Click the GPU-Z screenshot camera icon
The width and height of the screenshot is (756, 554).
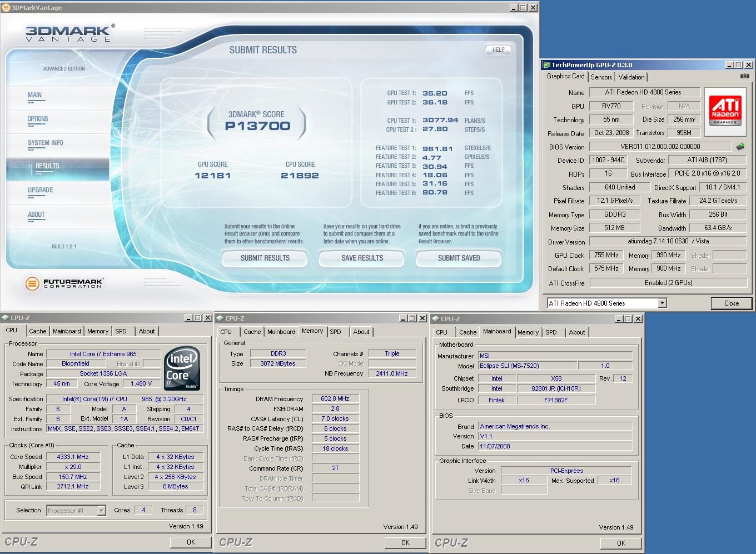(x=745, y=76)
